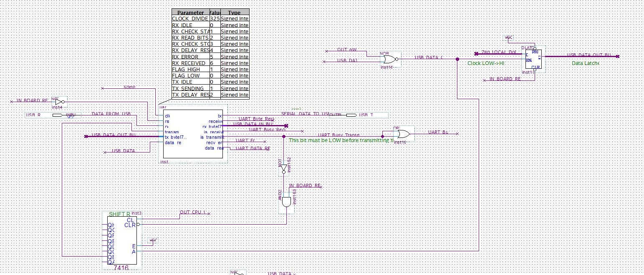Select the UART module block inst
This screenshot has width=644, height=275.
[x=193, y=134]
